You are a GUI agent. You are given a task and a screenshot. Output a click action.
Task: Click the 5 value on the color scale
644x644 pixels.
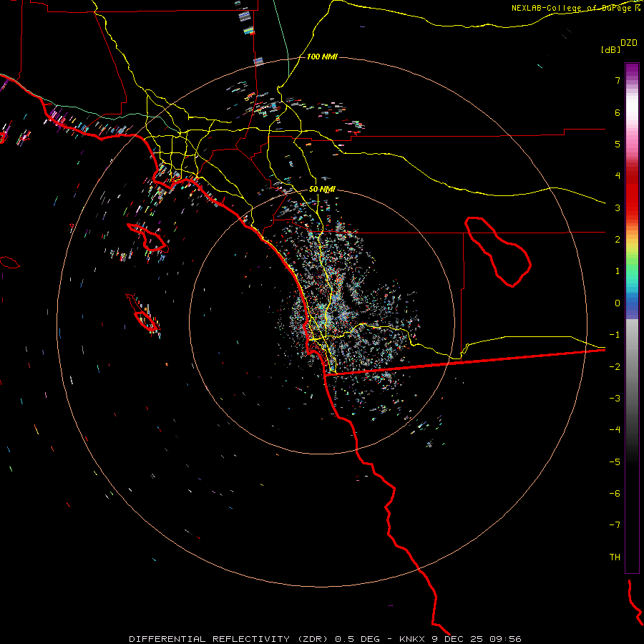coord(618,144)
